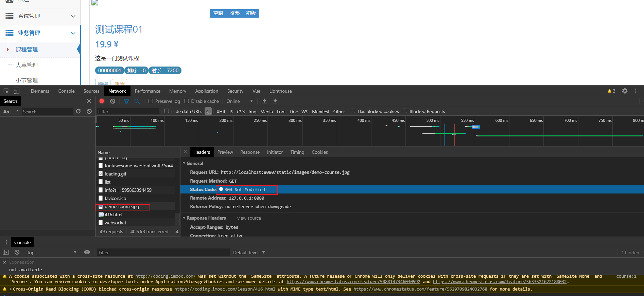Select the XHR request type filter

coord(221,112)
